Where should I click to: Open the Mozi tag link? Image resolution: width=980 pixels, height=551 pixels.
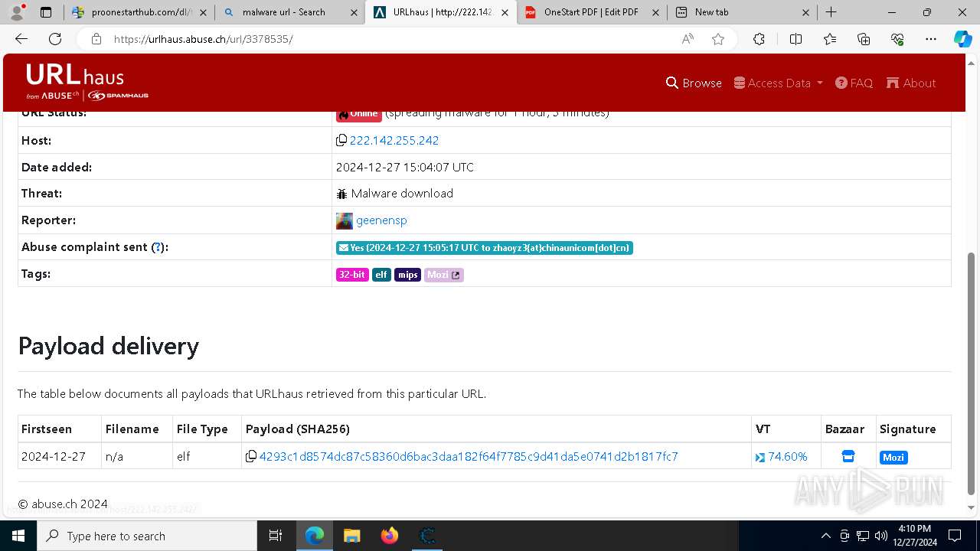(444, 275)
